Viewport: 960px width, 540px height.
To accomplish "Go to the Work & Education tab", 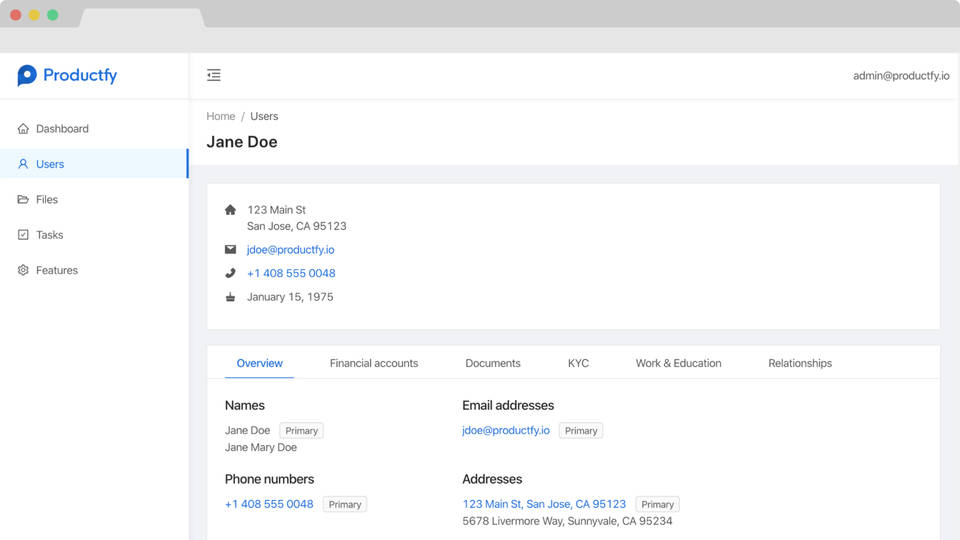I will (x=678, y=363).
